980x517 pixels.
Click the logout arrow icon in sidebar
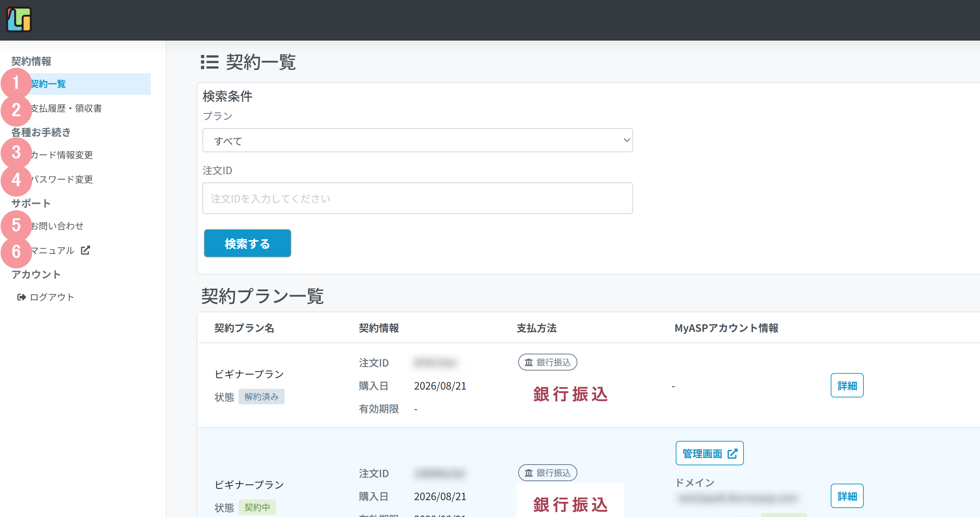point(21,297)
